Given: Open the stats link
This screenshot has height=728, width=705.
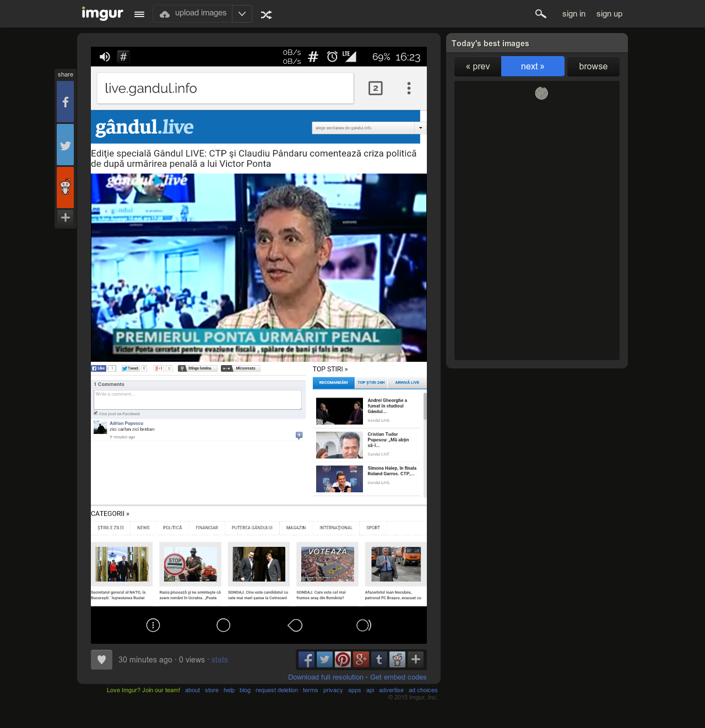Looking at the screenshot, I should pyautogui.click(x=220, y=660).
